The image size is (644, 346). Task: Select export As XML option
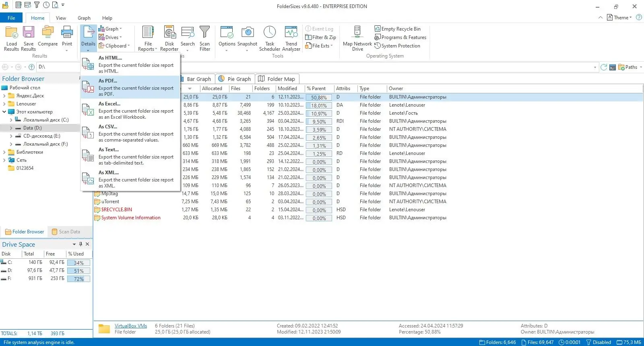coord(130,179)
